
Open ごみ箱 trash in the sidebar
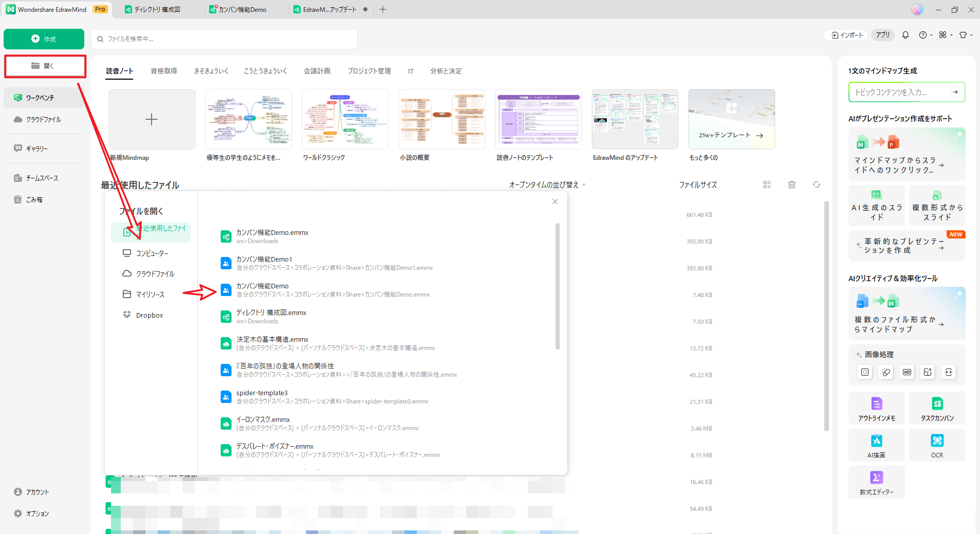[45, 199]
